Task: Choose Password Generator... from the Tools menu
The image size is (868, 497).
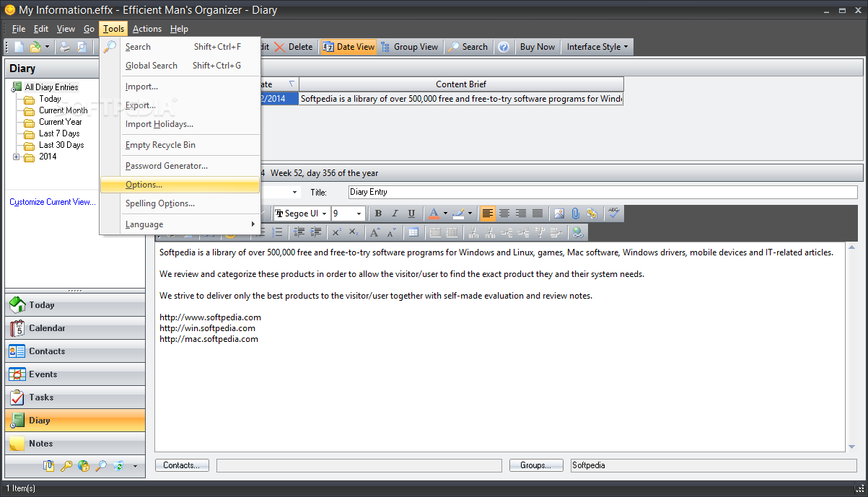Action: click(x=180, y=166)
